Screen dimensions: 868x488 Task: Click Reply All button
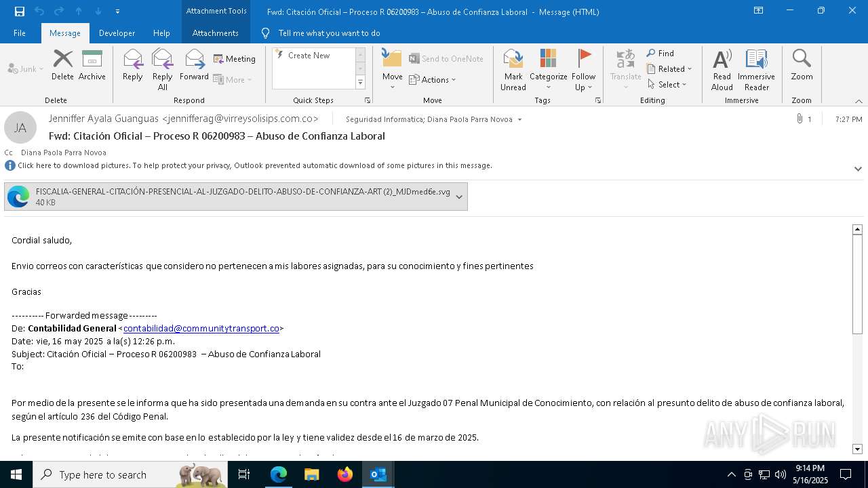pos(163,69)
